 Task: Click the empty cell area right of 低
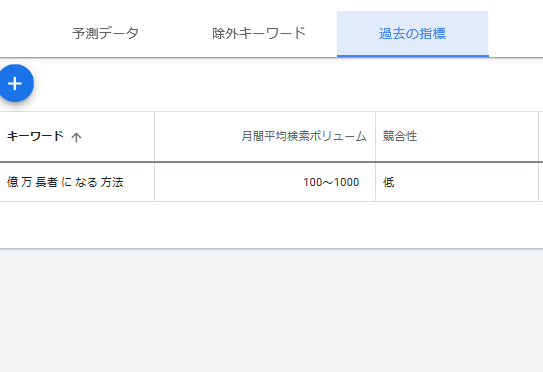point(466,182)
